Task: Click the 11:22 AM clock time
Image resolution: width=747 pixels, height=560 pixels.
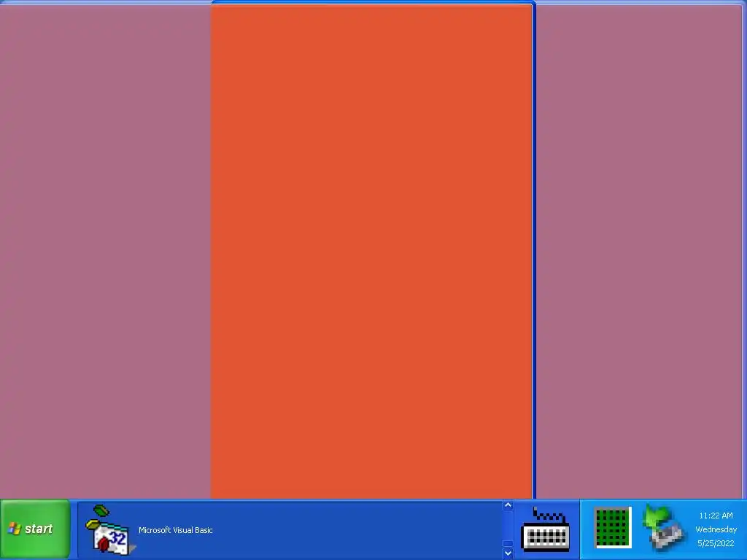Action: 716,516
